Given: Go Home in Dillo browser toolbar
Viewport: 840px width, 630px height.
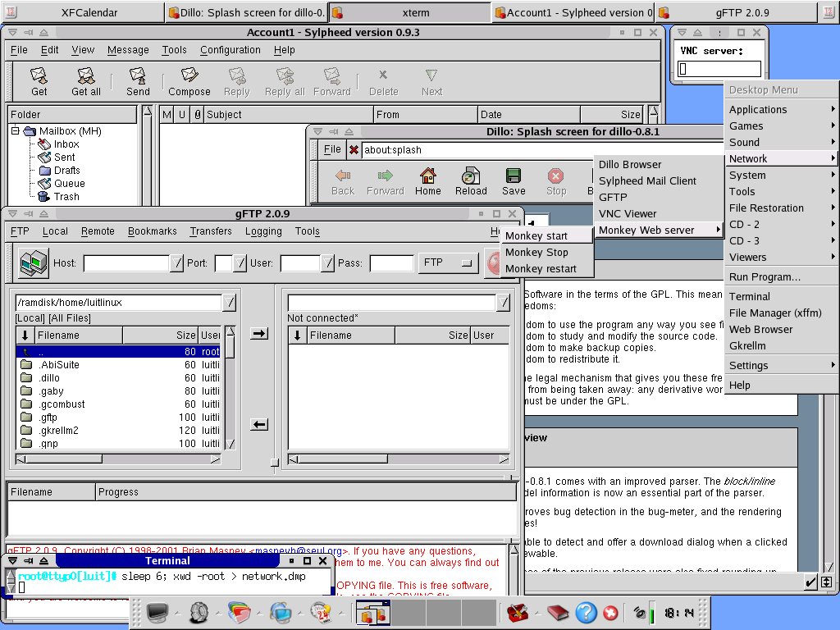Looking at the screenshot, I should 427,181.
